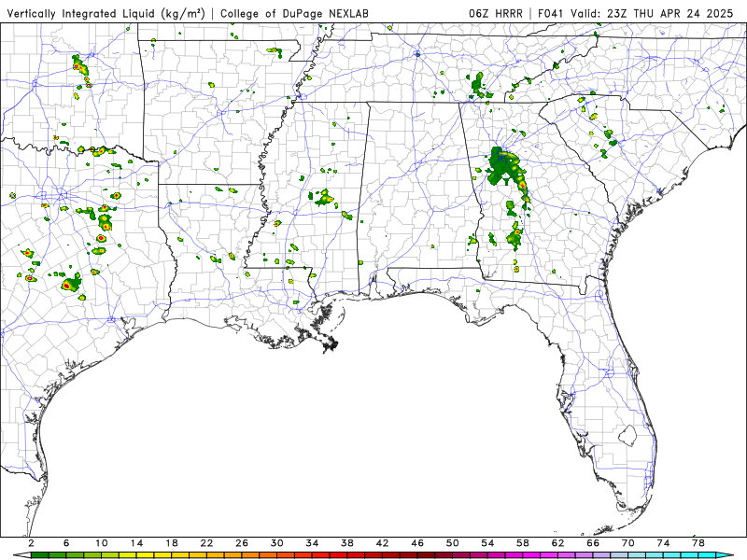This screenshot has height=560, width=747.
Task: Click the color scale label '2'
Action: pos(31,543)
